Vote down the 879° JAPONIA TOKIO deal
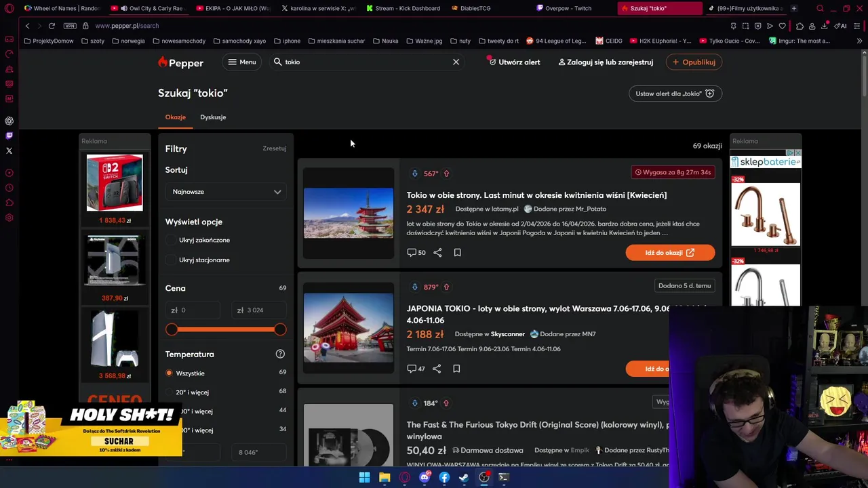Screen dimensions: 868x488 click(414, 287)
